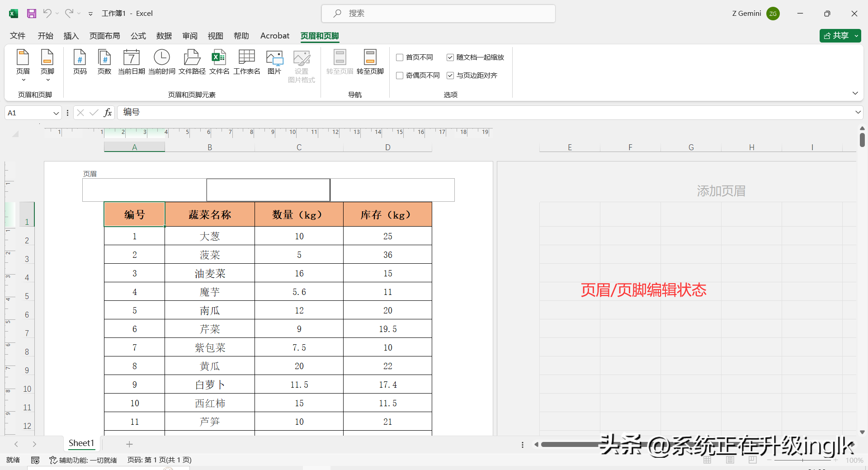Click Add Header (添加页眉) on second page
868x470 pixels.
pos(721,191)
